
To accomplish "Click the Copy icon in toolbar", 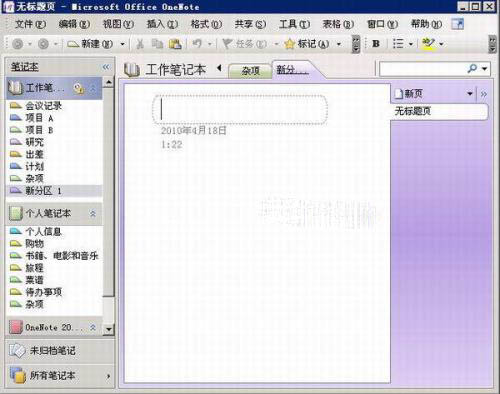I will click(157, 44).
